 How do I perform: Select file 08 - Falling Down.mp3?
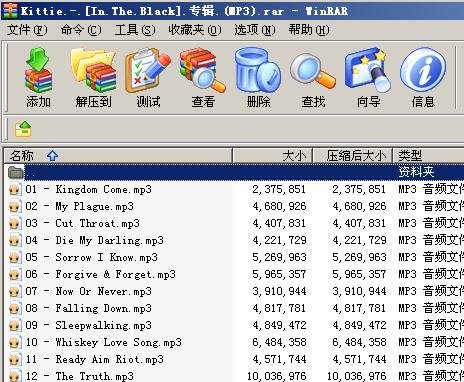(x=88, y=308)
